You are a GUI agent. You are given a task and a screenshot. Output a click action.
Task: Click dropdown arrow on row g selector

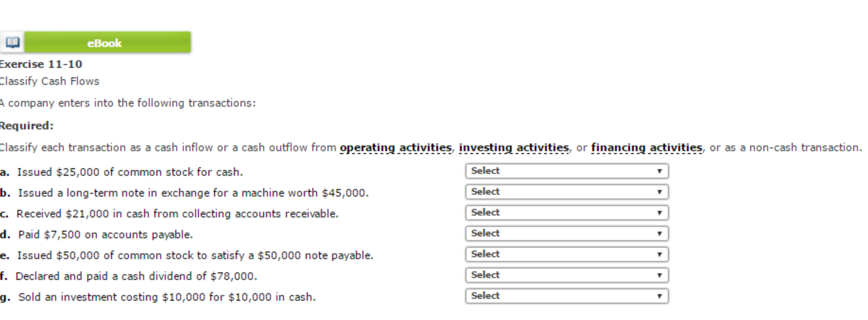click(659, 296)
